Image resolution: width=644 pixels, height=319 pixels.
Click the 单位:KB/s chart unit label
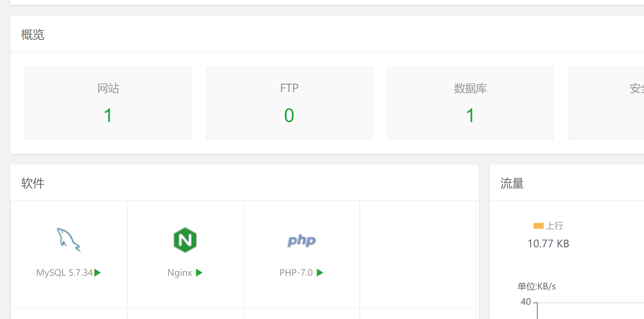click(536, 286)
